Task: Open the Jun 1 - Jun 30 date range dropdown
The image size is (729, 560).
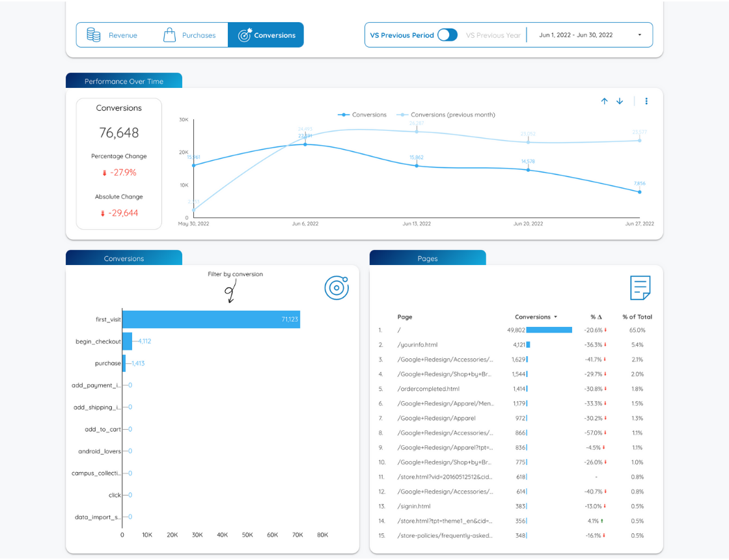Action: (589, 35)
